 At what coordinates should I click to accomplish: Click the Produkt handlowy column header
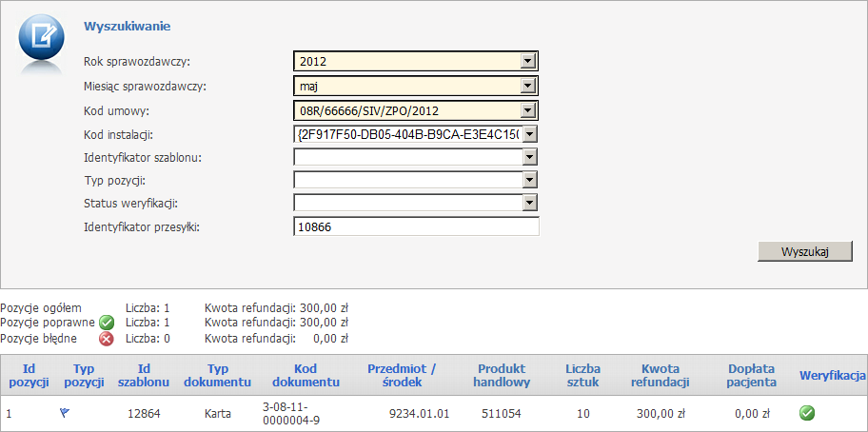pyautogui.click(x=503, y=375)
